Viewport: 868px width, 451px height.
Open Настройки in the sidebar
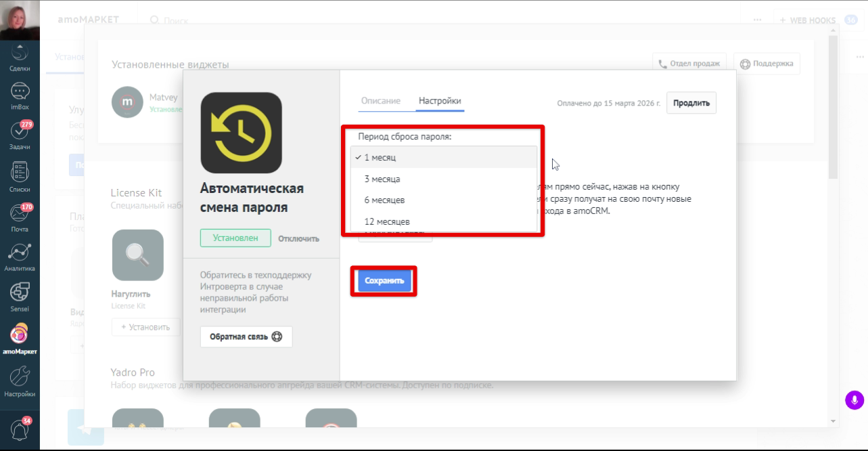[20, 381]
